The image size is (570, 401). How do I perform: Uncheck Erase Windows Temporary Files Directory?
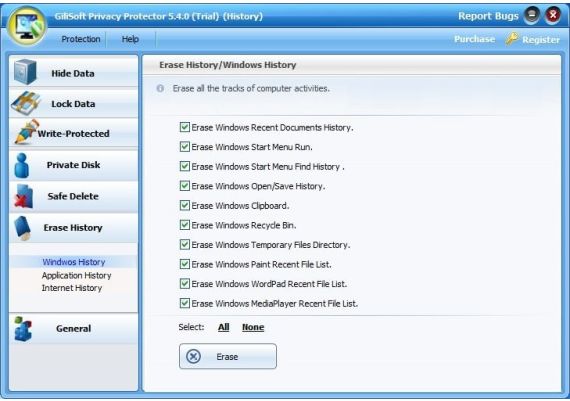185,245
